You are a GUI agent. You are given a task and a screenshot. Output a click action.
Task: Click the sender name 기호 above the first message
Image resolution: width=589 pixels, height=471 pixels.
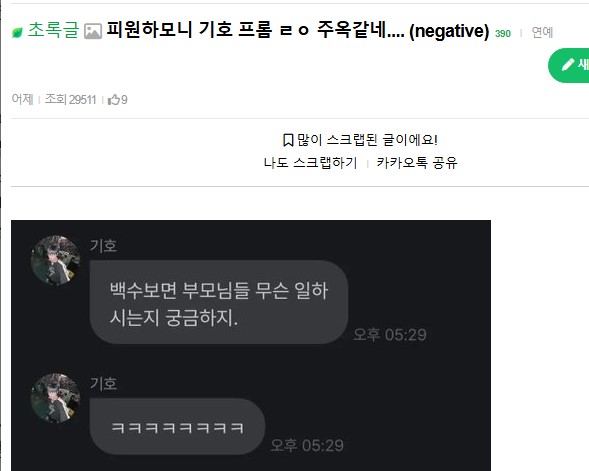click(104, 246)
